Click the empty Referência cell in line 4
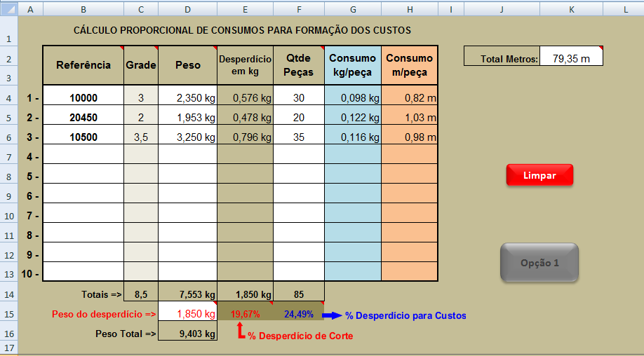This screenshot has width=644, height=356. point(83,157)
